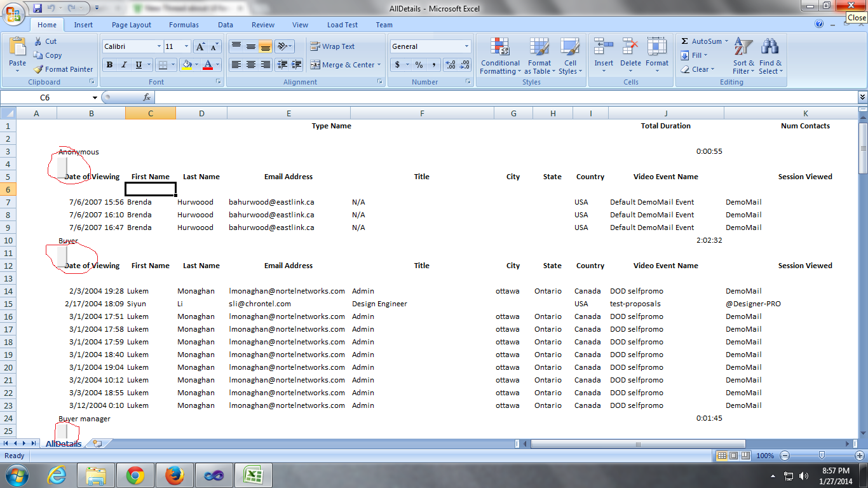
Task: Open the text Orientation options
Action: pos(285,46)
